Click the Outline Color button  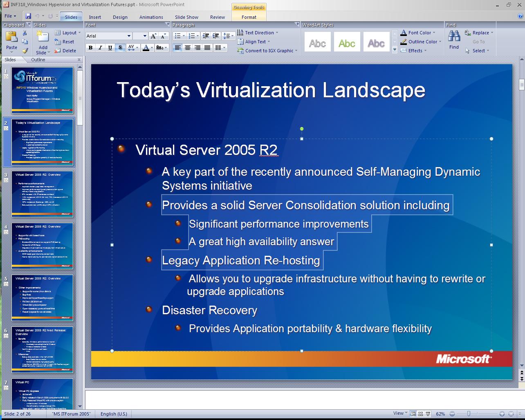pos(421,42)
